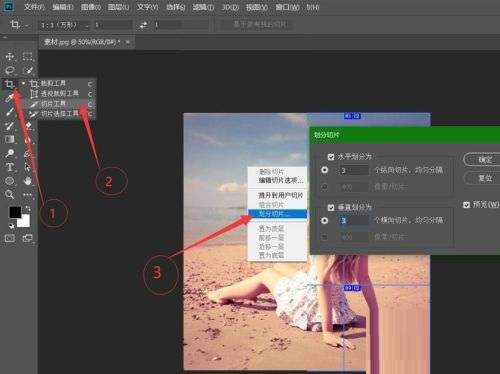Screen dimensions: 500x374
Task: Collapse the tools panel double-arrow
Action: click(x=5, y=37)
